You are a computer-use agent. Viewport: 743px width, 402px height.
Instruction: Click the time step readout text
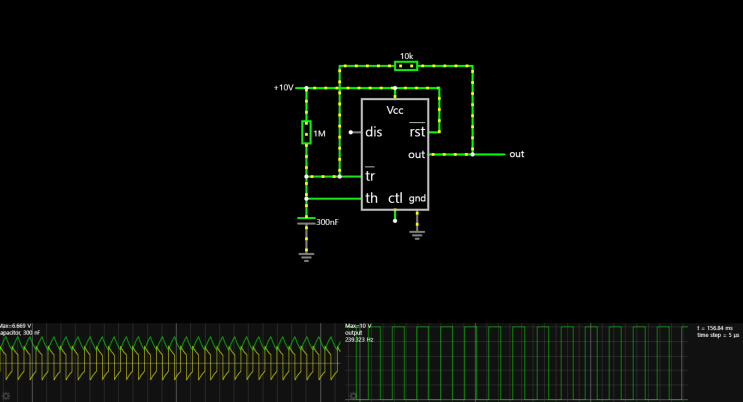716,335
